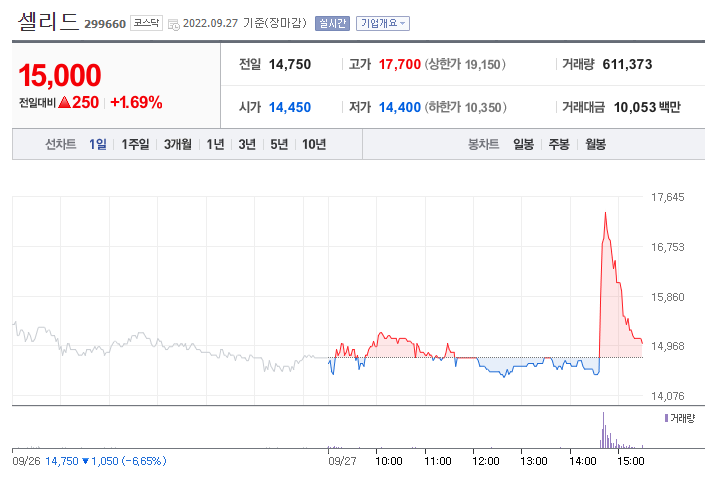
Task: Click the calendar clock icon beside the date
Action: pyautogui.click(x=174, y=24)
